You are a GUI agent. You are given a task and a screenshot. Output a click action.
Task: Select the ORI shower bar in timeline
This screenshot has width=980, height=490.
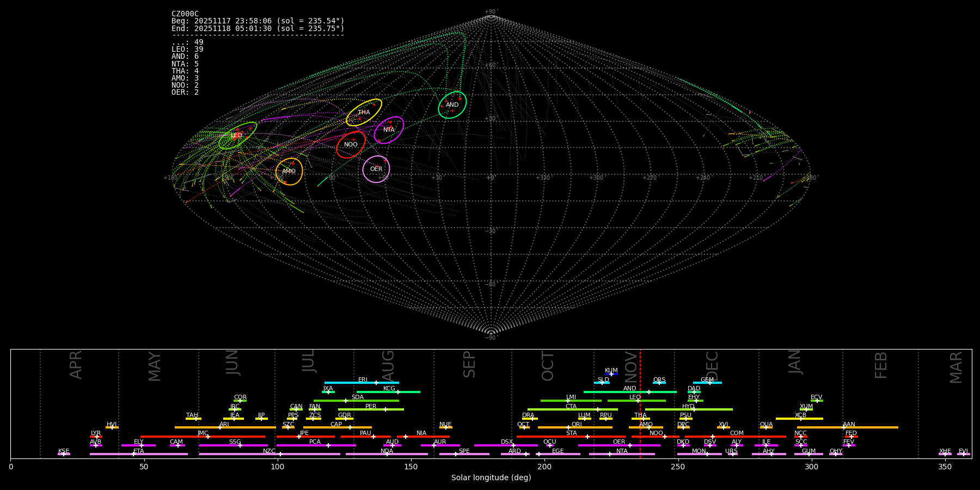(575, 427)
